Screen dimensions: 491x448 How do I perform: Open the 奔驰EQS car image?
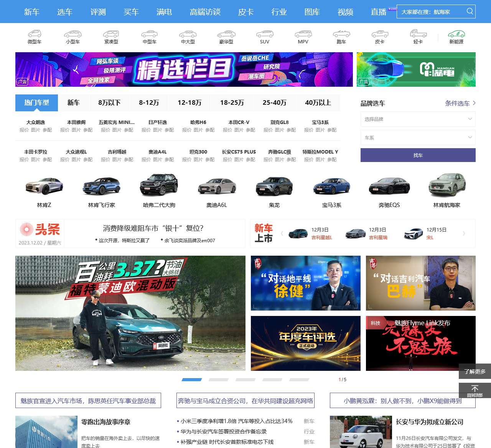389,186
